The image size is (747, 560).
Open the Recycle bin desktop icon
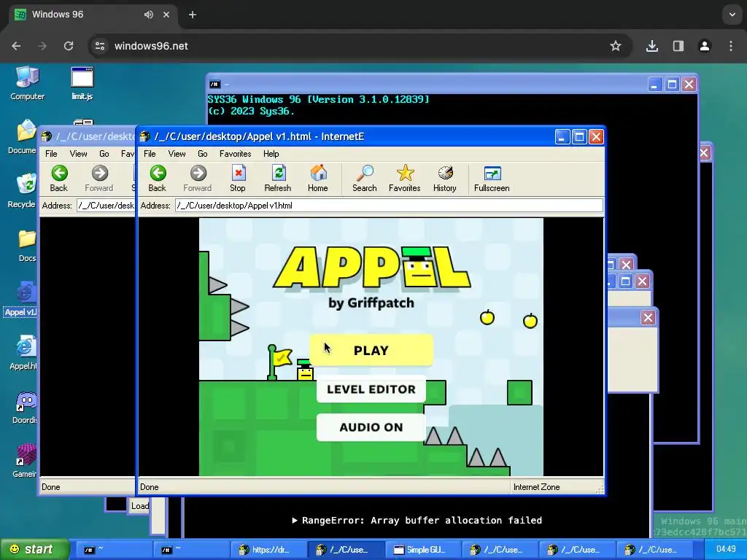tap(23, 191)
